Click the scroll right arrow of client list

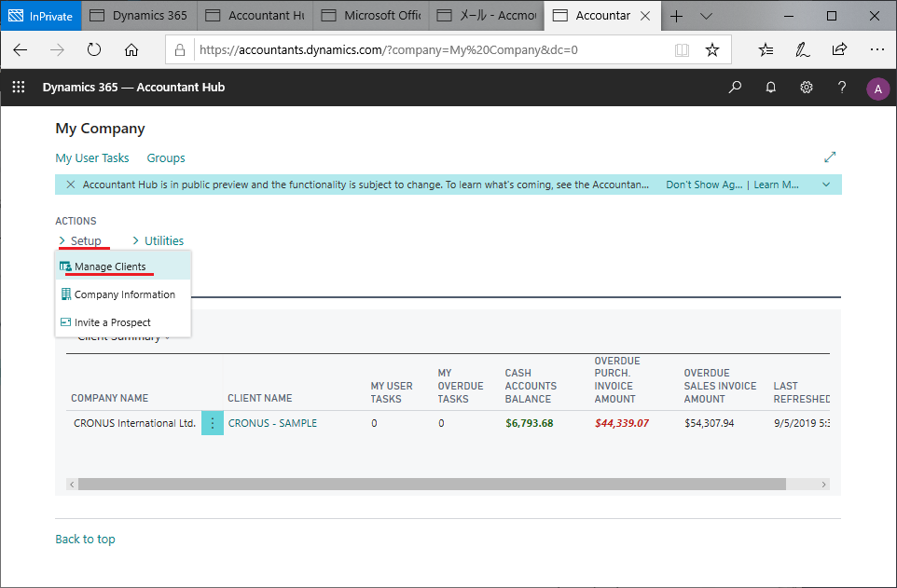coord(823,485)
